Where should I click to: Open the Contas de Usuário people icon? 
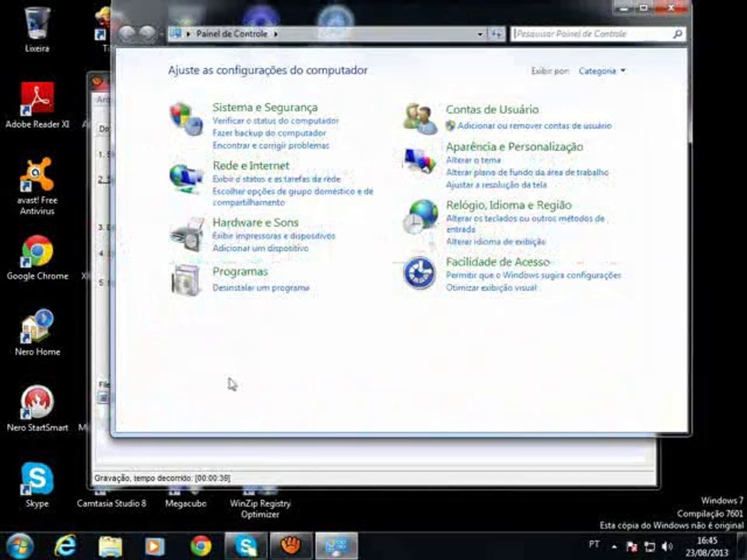point(419,118)
